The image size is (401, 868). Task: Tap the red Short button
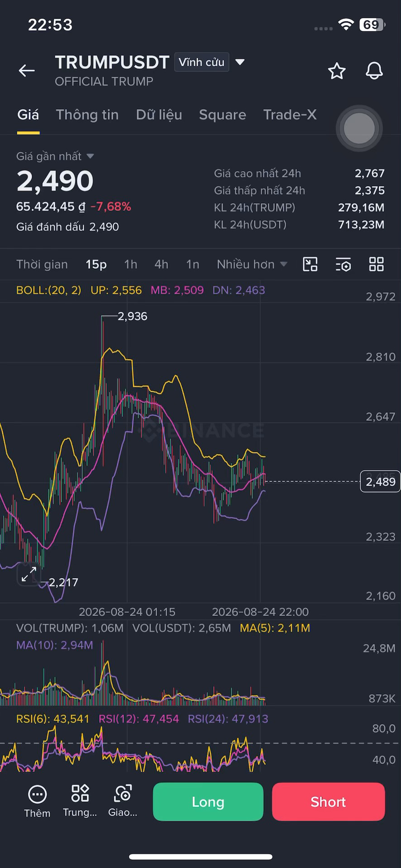329,802
